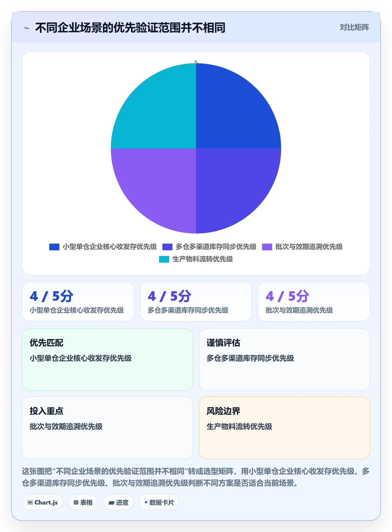The width and height of the screenshot is (392, 532).
Task: Click the grid icon in 表格 chip
Action: pyautogui.click(x=76, y=503)
